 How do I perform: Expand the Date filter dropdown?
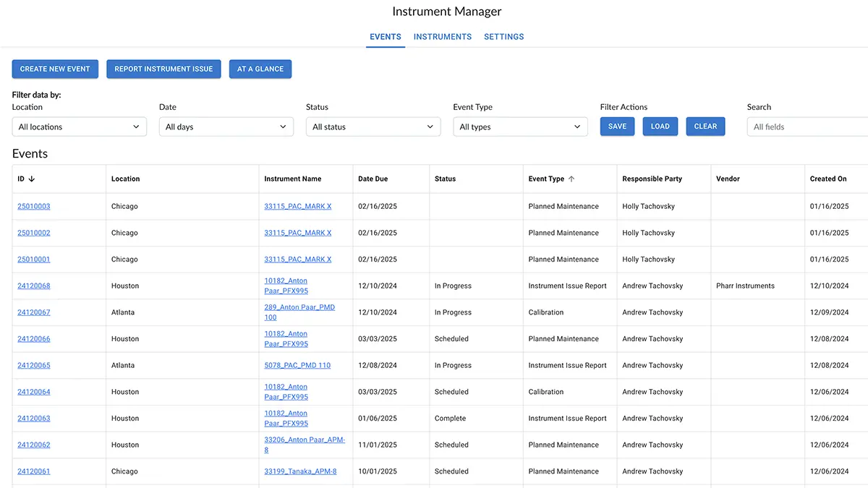point(226,127)
